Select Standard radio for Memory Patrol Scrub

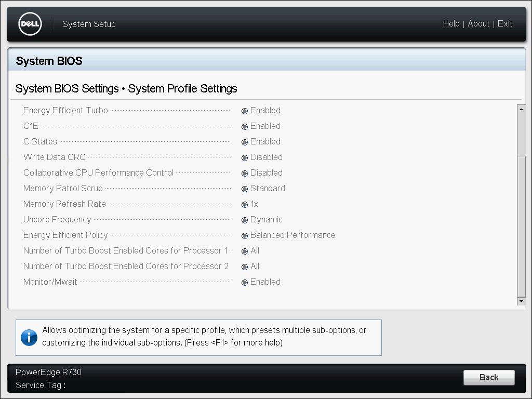(245, 189)
